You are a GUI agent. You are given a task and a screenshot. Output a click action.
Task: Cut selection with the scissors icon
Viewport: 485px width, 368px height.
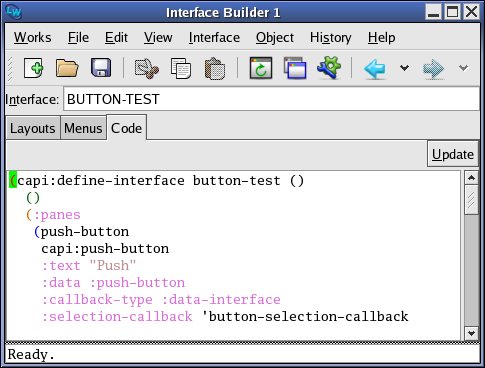[x=147, y=68]
